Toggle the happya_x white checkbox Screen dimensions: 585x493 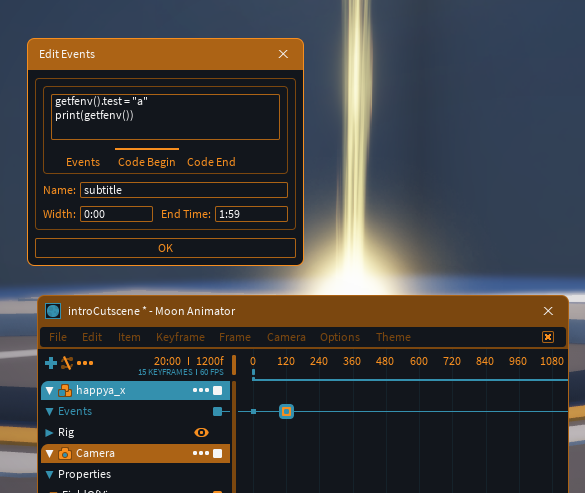click(x=218, y=390)
